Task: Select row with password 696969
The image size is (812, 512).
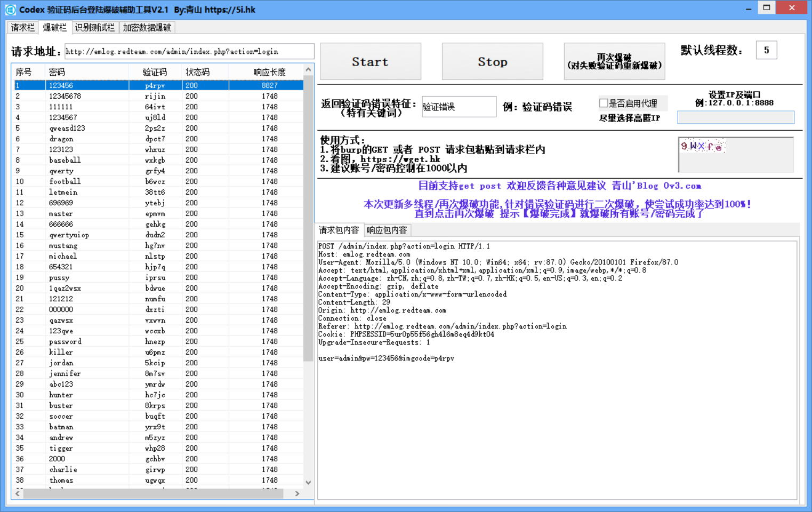Action: tap(158, 203)
